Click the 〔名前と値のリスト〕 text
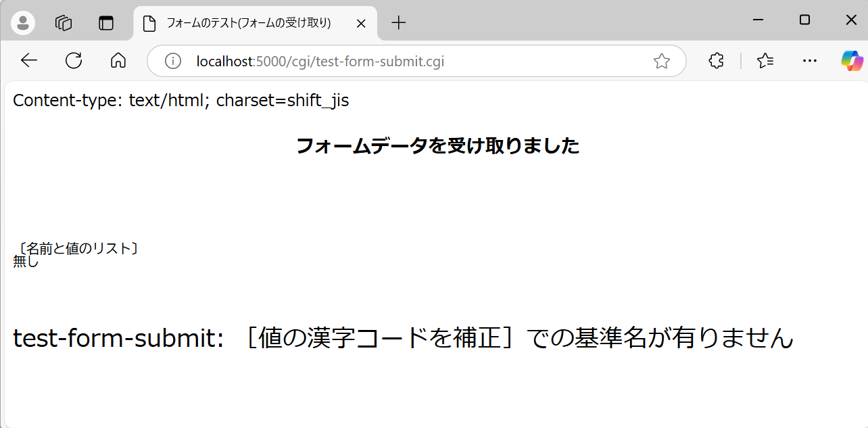This screenshot has width=868, height=428. (78, 248)
